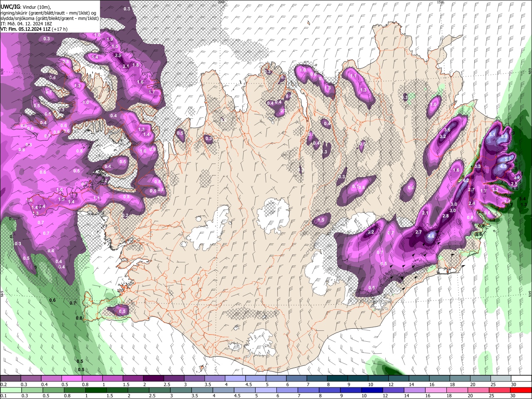Click the '25' label under the upper legend
Viewport: 532px width, 399px height.
click(493, 384)
